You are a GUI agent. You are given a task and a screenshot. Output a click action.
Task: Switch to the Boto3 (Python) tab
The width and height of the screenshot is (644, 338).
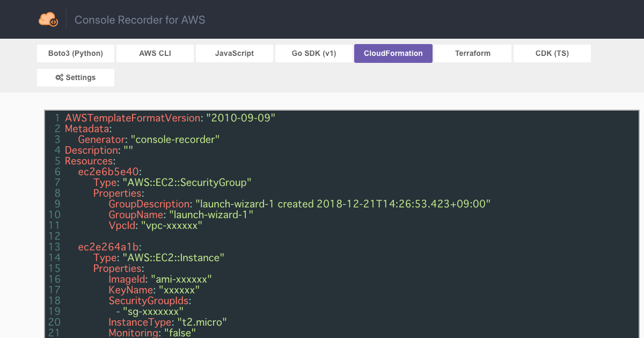[76, 53]
